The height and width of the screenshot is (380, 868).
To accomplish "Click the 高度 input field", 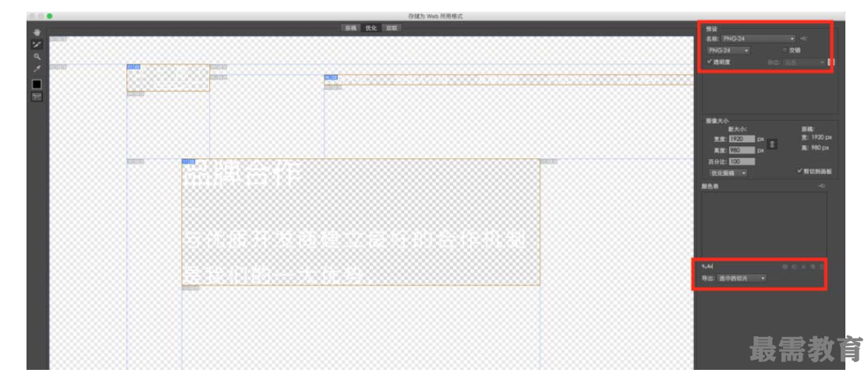I will click(742, 150).
